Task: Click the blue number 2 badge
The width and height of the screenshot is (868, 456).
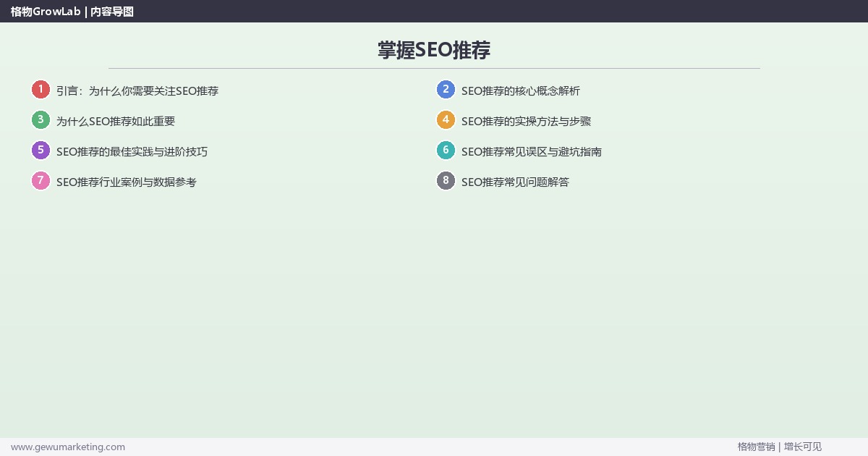Action: pyautogui.click(x=446, y=90)
